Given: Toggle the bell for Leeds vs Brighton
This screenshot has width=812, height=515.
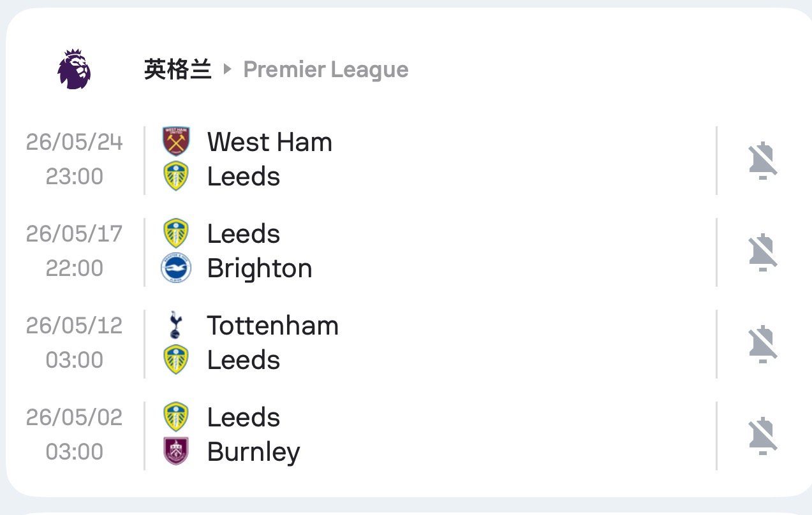Looking at the screenshot, I should (x=763, y=252).
